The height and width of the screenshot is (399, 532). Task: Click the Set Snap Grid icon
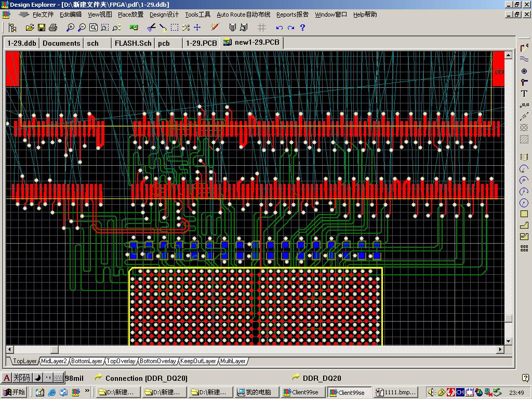pos(262,28)
